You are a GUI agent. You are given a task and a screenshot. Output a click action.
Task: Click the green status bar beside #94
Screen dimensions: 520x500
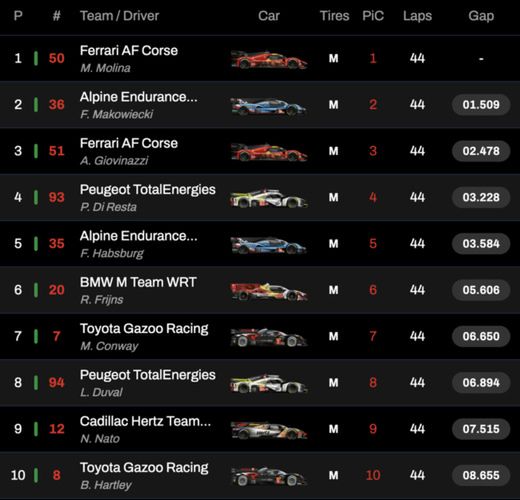point(36,383)
